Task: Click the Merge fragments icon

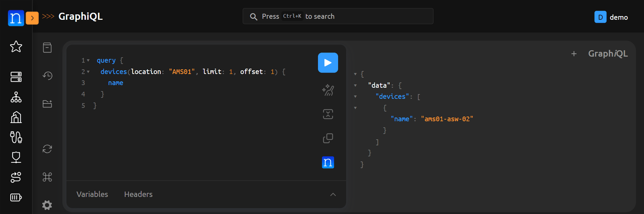Action: click(328, 114)
